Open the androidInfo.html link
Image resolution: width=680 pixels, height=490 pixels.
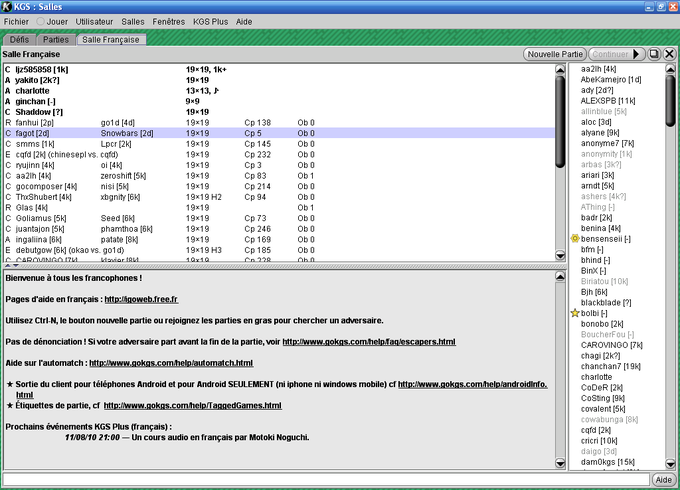tap(473, 384)
